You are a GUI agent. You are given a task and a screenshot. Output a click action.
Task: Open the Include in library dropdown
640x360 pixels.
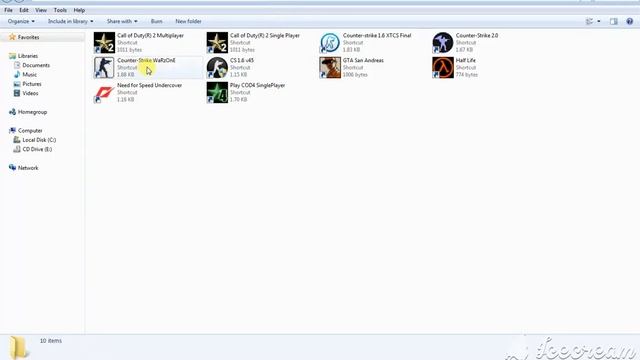[71, 21]
